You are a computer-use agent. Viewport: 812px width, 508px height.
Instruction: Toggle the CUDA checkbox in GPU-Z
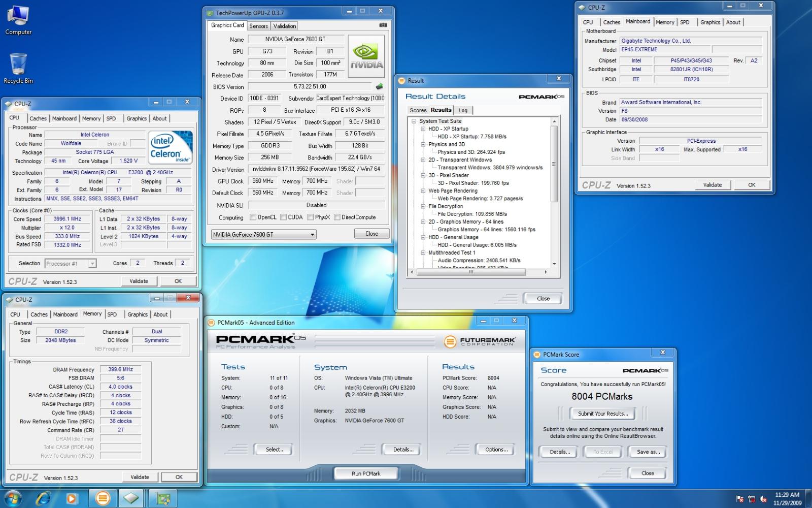283,217
